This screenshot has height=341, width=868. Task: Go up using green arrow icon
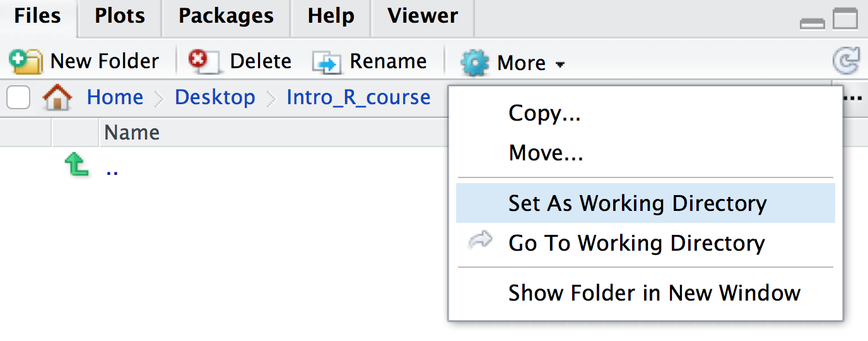pyautogui.click(x=76, y=167)
